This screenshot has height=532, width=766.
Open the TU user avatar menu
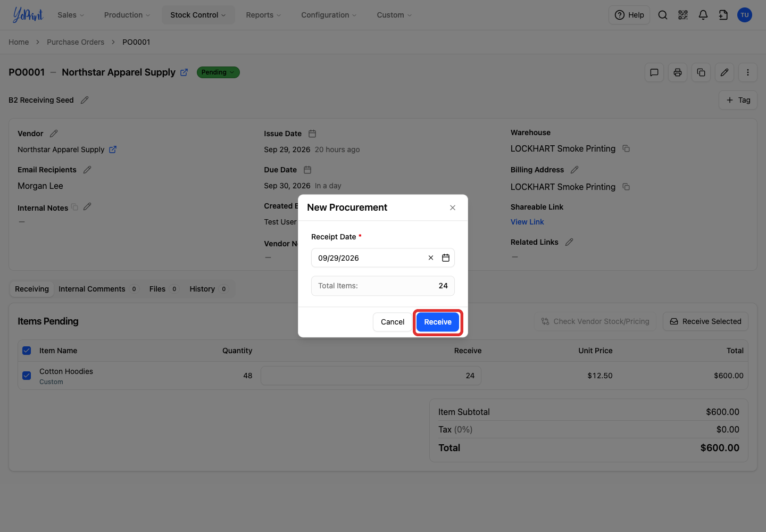coord(745,15)
